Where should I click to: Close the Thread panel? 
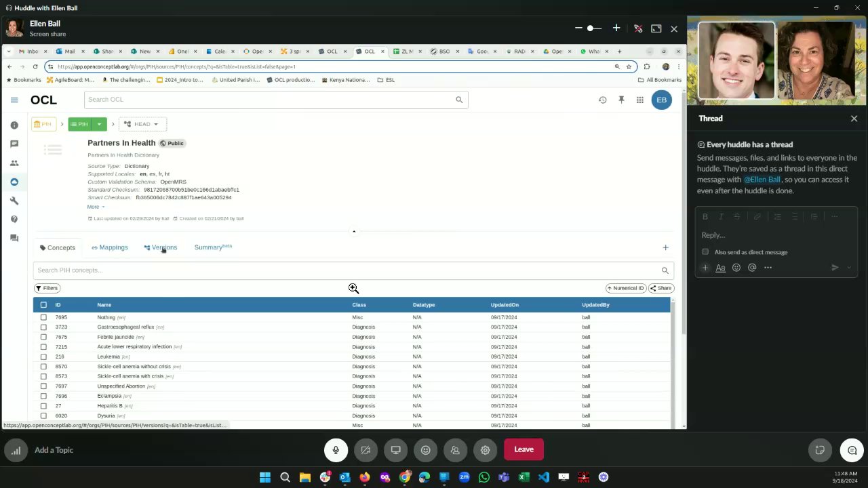tap(854, 119)
